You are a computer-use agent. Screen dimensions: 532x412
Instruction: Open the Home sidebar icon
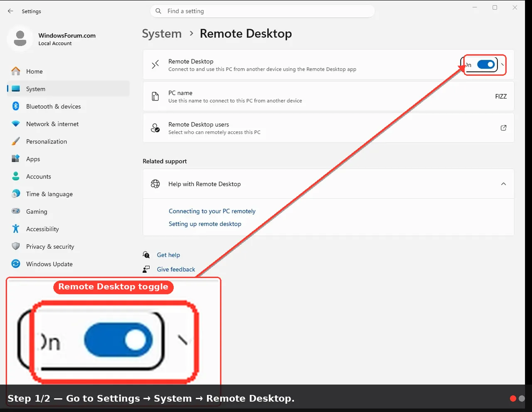(16, 72)
